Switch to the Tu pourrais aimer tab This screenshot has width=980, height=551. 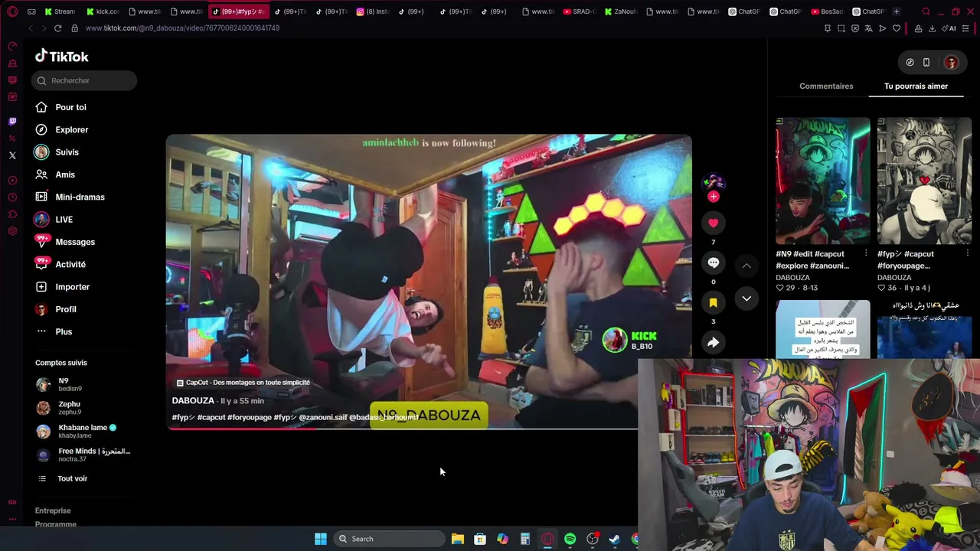916,86
